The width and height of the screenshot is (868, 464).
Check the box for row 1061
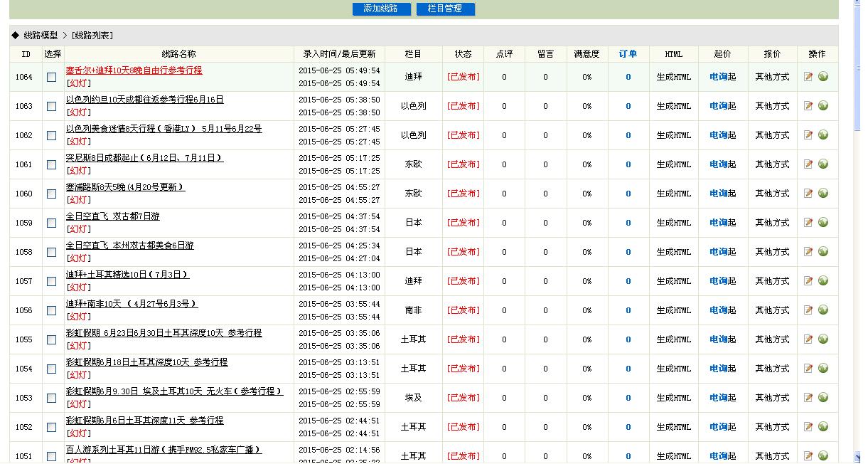pos(51,164)
